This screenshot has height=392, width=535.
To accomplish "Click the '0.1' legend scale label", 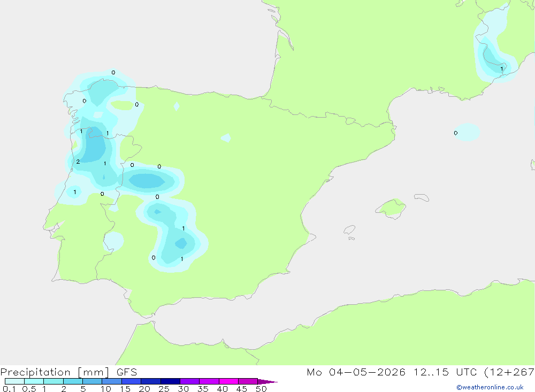I will [9, 389].
